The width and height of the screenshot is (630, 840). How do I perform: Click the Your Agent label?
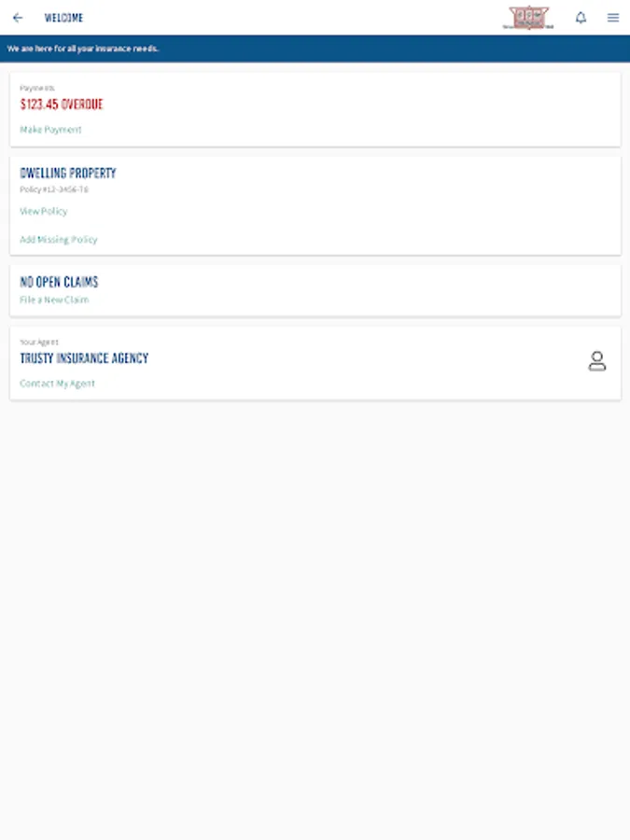(39, 342)
